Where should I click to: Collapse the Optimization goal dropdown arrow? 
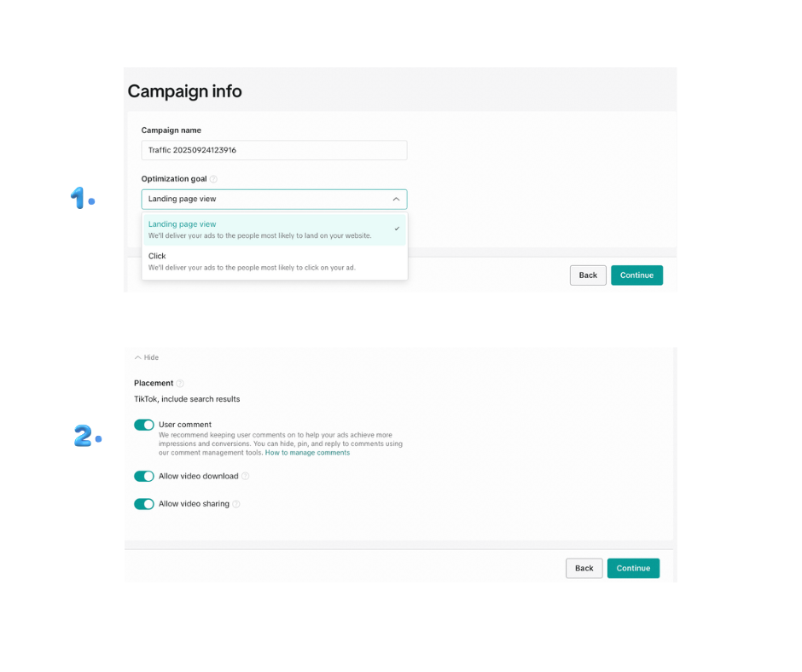click(396, 199)
